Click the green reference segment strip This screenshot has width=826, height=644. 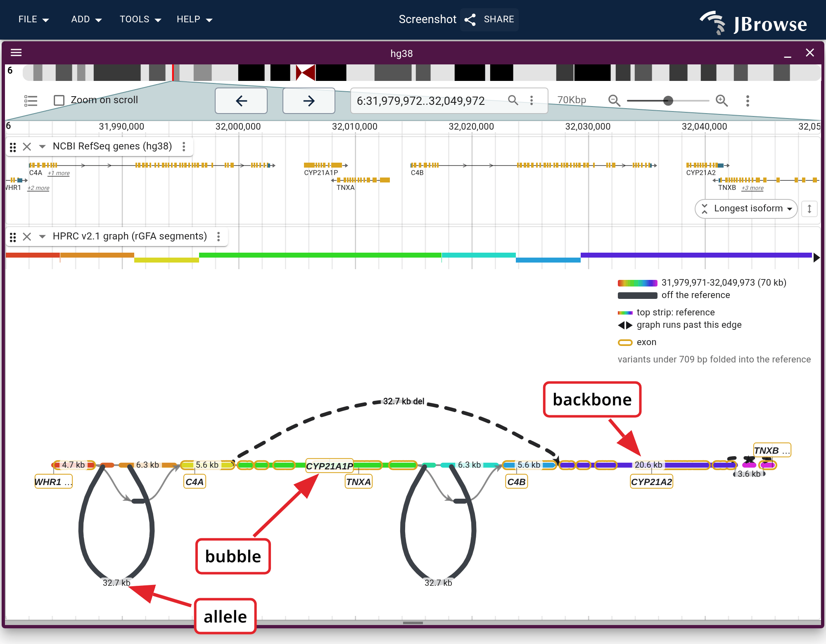[320, 255]
